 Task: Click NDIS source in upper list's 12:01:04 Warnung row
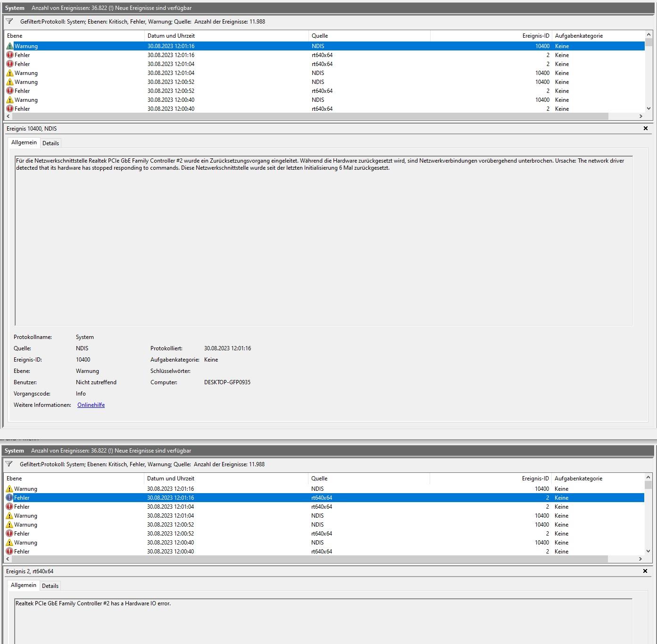pyautogui.click(x=318, y=73)
